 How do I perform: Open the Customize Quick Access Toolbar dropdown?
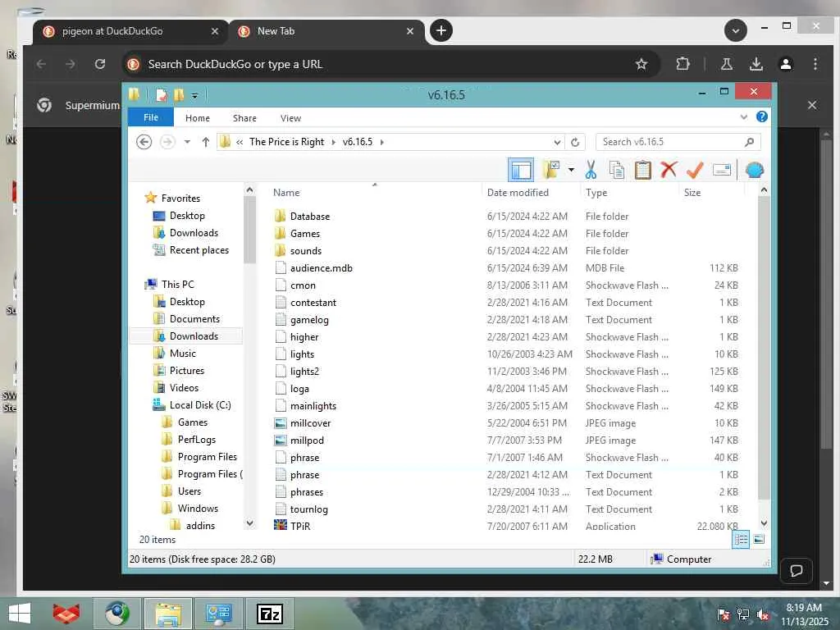point(194,96)
